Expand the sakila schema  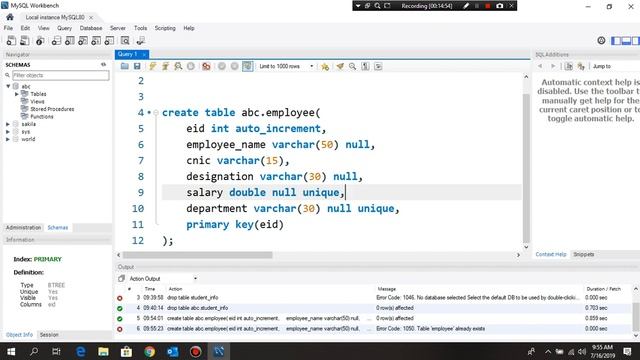(8, 124)
